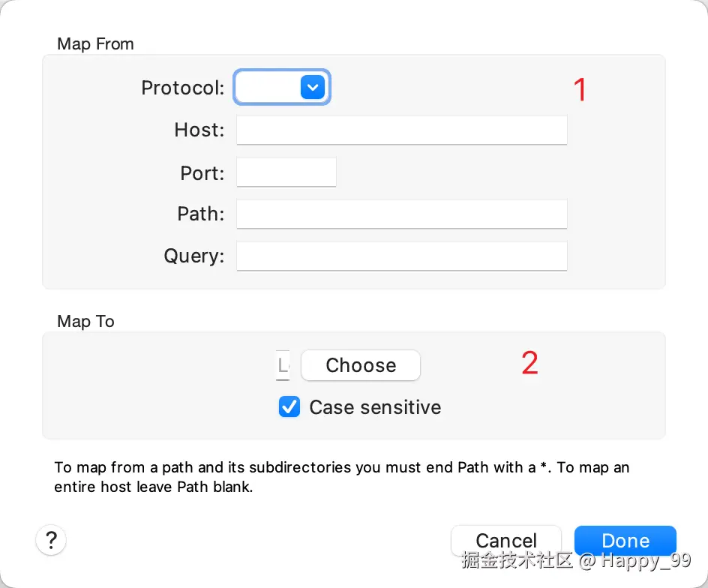This screenshot has height=588, width=708.
Task: Confirm the mapping with Done
Action: 625,540
